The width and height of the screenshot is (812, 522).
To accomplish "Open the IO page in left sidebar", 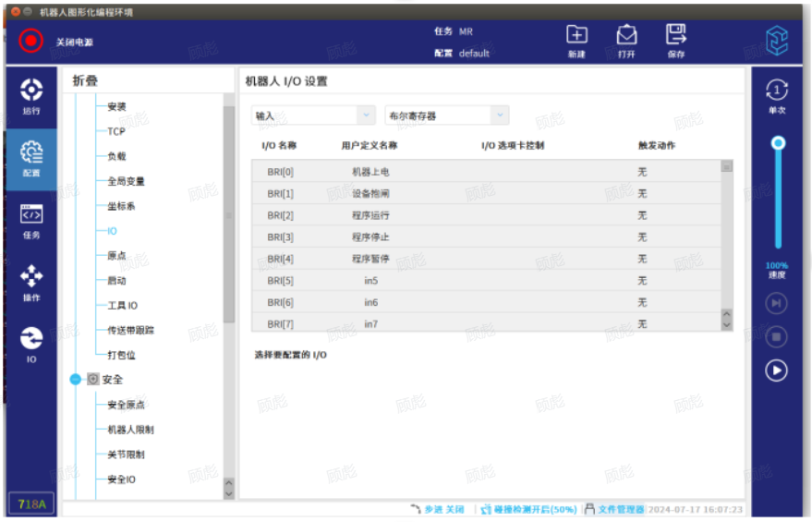I will (x=31, y=344).
